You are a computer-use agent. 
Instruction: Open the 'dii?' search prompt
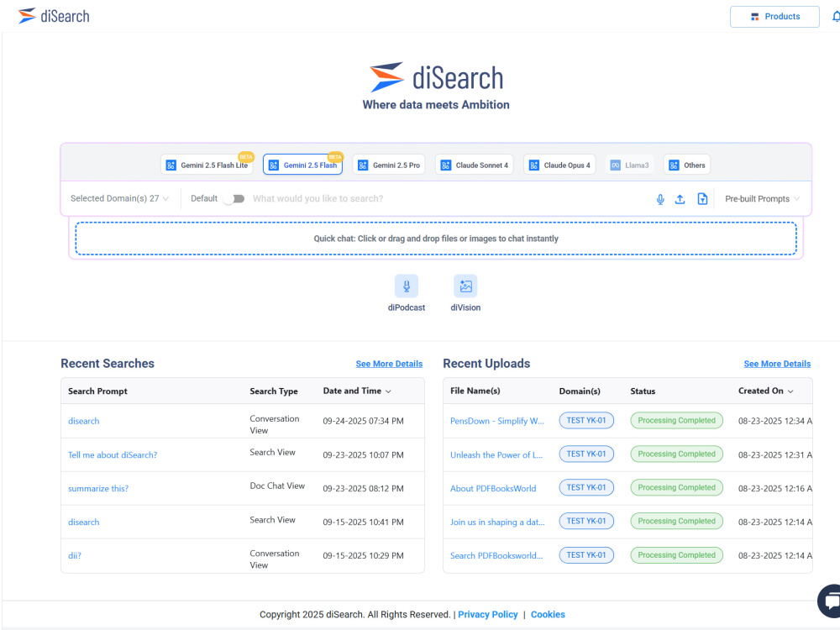[x=75, y=555]
